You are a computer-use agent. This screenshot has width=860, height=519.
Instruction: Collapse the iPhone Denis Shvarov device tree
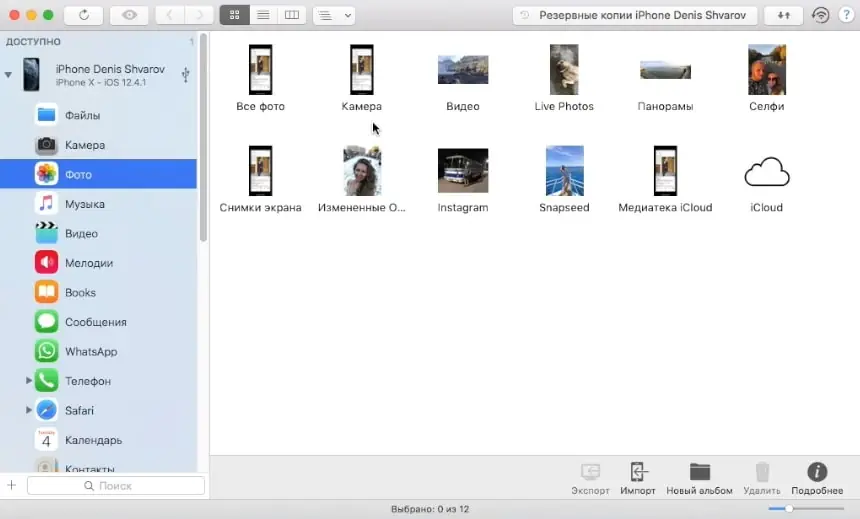8,75
